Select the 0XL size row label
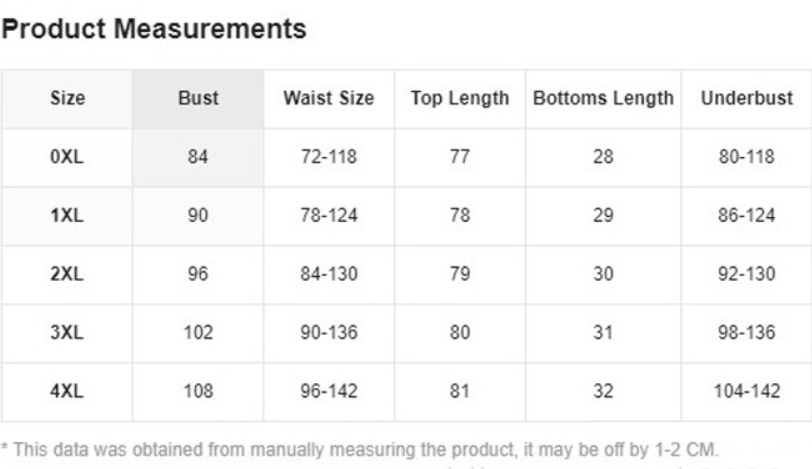This screenshot has height=469, width=812. click(67, 157)
